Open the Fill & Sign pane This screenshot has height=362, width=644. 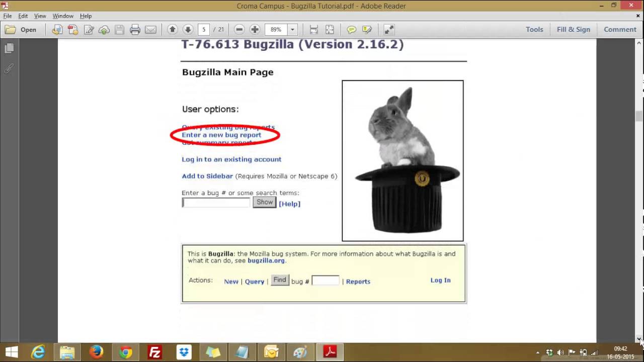574,30
